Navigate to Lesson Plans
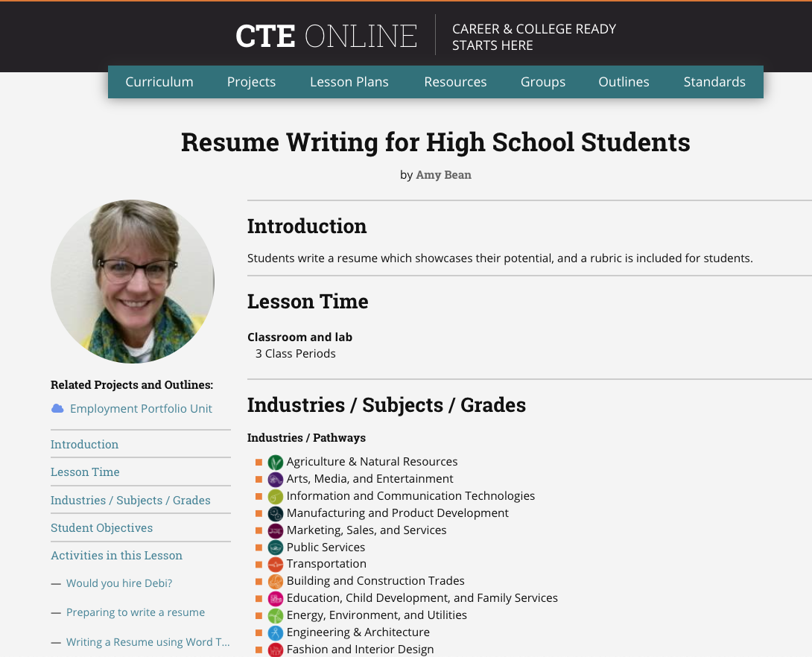This screenshot has height=657, width=812. [349, 82]
